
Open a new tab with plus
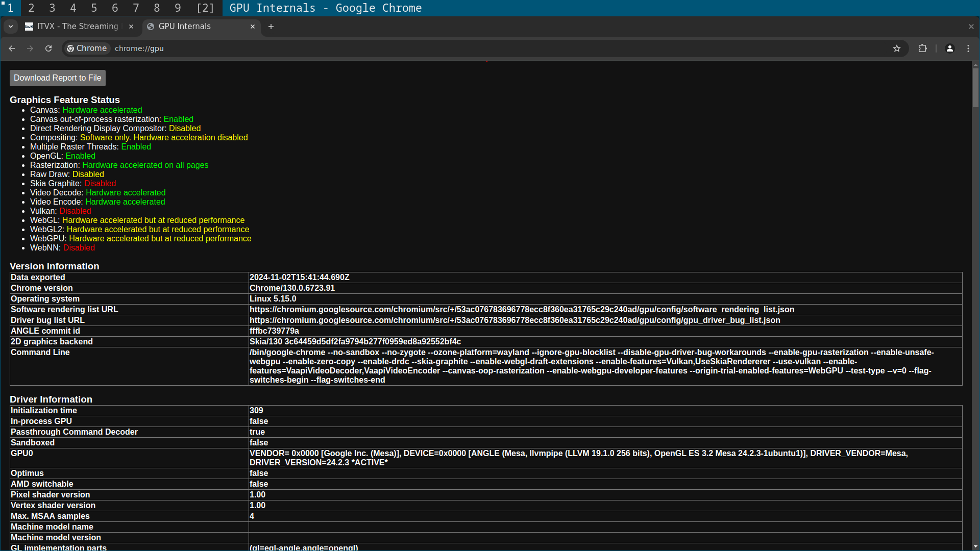pyautogui.click(x=271, y=27)
